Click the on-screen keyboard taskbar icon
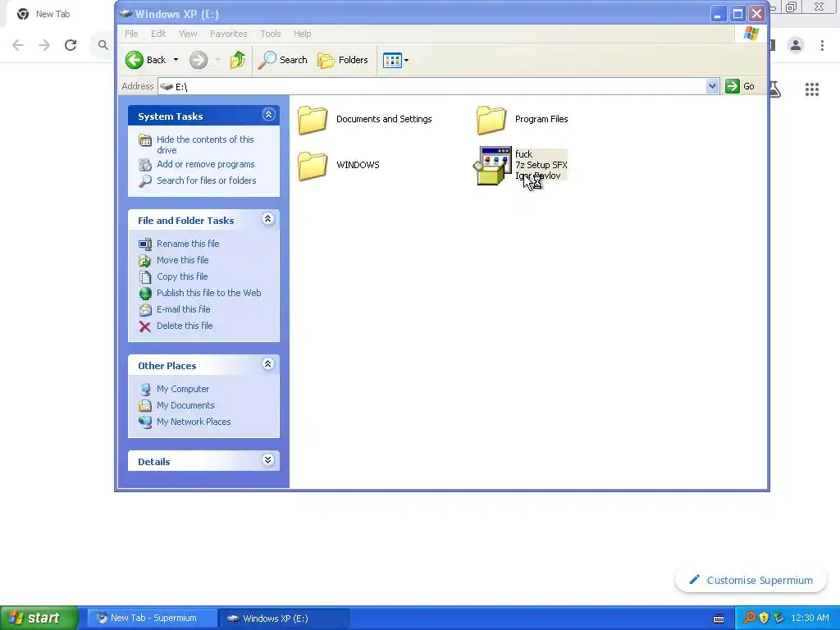The width and height of the screenshot is (840, 630). [719, 619]
